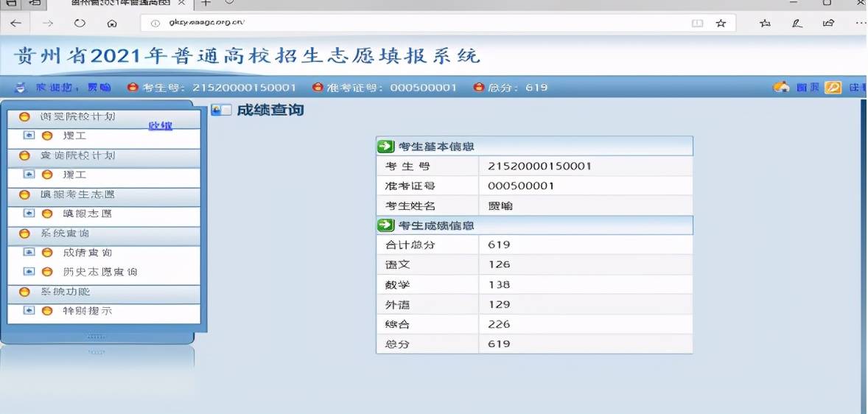Click the 系统功能 section header

tap(65, 292)
